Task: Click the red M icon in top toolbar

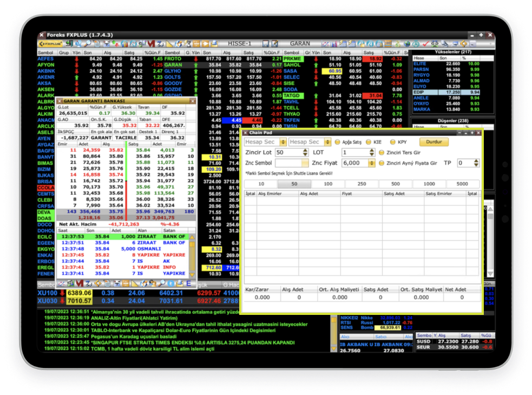Action: point(151,43)
